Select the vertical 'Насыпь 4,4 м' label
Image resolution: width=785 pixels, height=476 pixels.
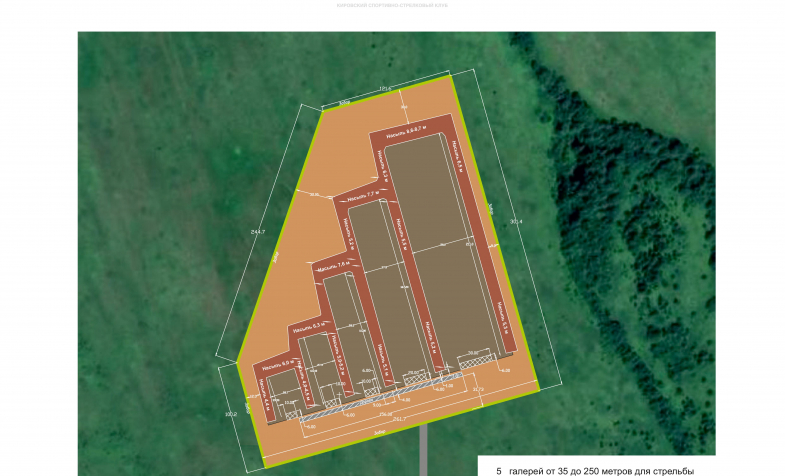point(263,396)
